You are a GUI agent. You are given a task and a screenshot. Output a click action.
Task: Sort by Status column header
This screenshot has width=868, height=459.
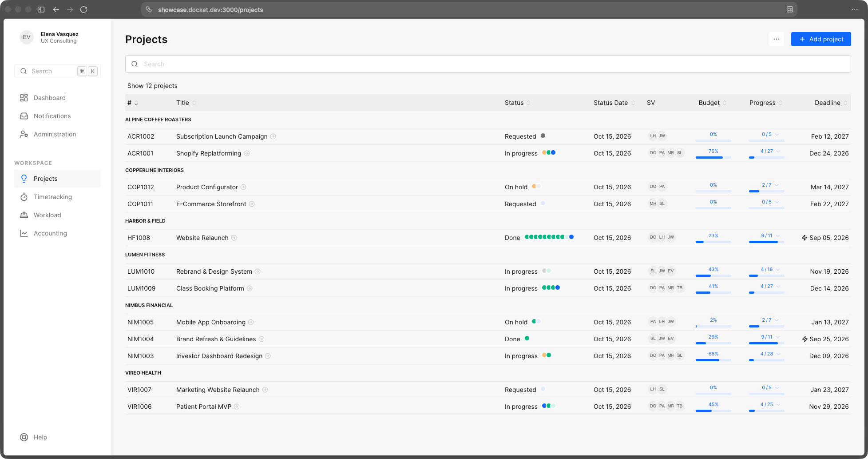518,103
